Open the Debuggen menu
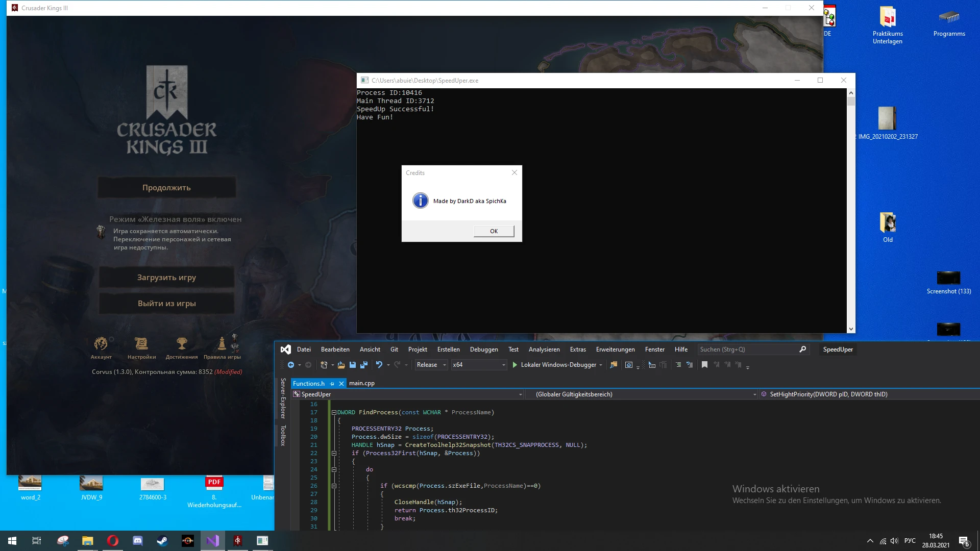The height and width of the screenshot is (551, 980). pyautogui.click(x=483, y=349)
